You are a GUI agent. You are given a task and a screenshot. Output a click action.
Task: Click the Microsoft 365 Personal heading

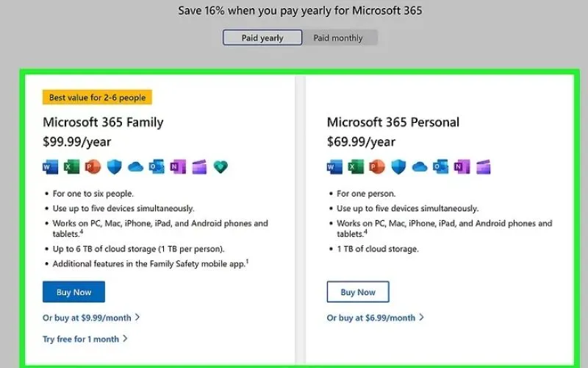click(x=393, y=122)
